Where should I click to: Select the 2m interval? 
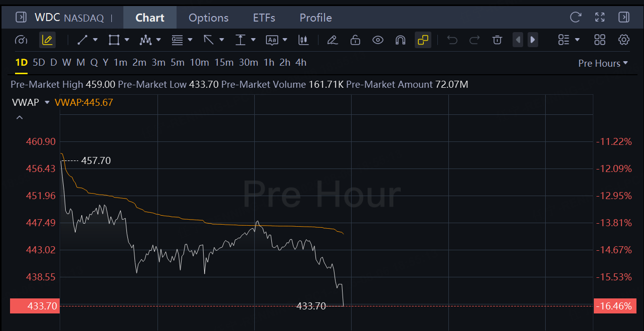(139, 63)
